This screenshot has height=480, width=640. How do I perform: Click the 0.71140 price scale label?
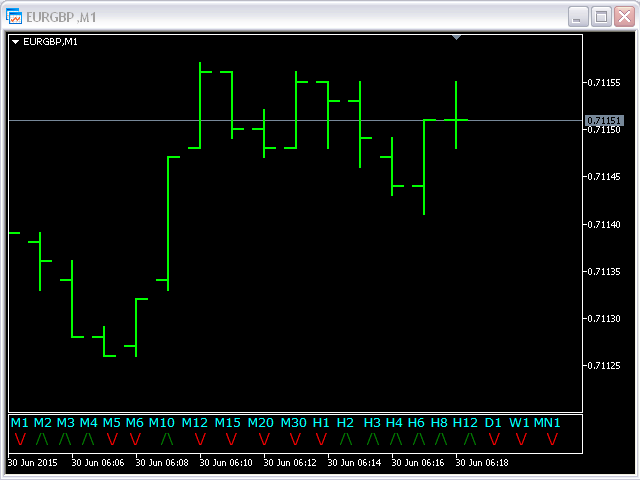pyautogui.click(x=604, y=224)
